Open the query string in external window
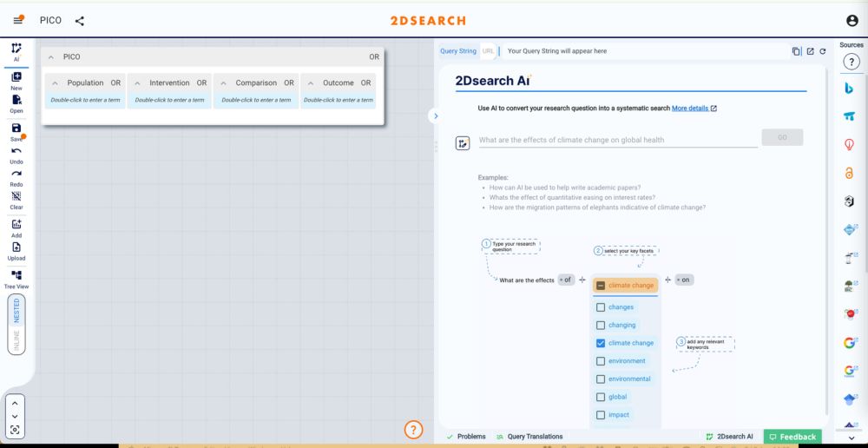This screenshot has width=868, height=448. point(810,51)
